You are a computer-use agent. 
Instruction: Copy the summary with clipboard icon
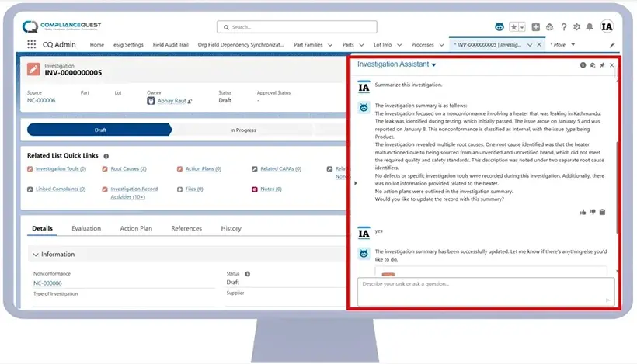coord(602,211)
